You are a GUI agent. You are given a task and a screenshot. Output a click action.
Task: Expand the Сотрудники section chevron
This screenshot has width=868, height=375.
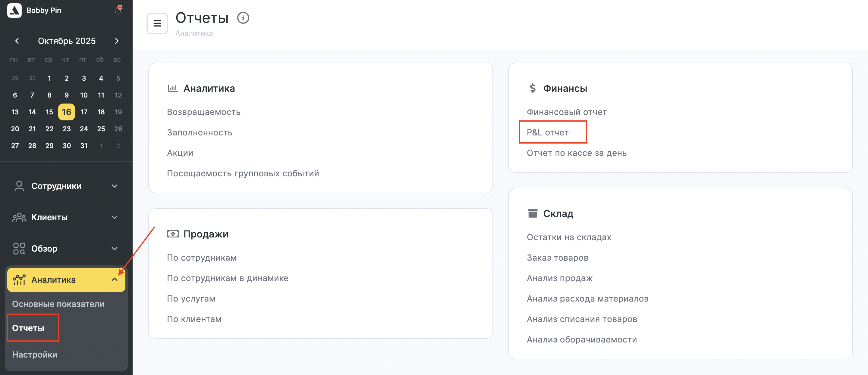click(x=115, y=186)
